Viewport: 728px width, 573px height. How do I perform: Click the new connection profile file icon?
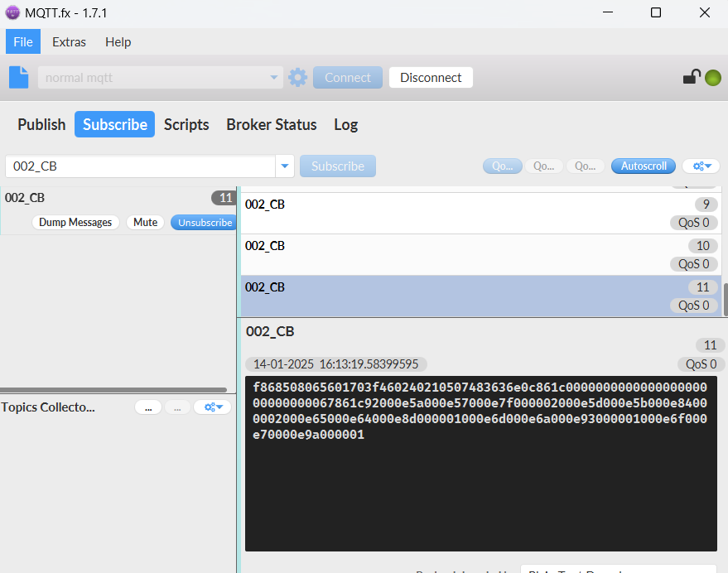tap(18, 77)
